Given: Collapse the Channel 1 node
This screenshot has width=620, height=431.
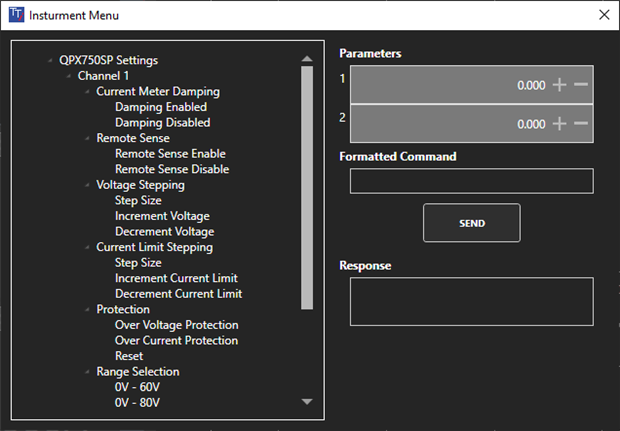Looking at the screenshot, I should pos(68,76).
